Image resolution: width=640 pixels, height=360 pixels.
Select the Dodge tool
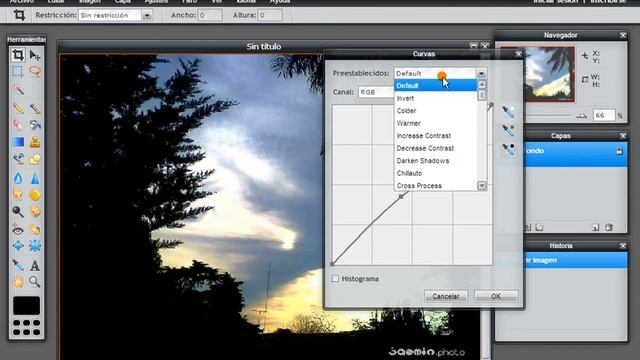18,211
